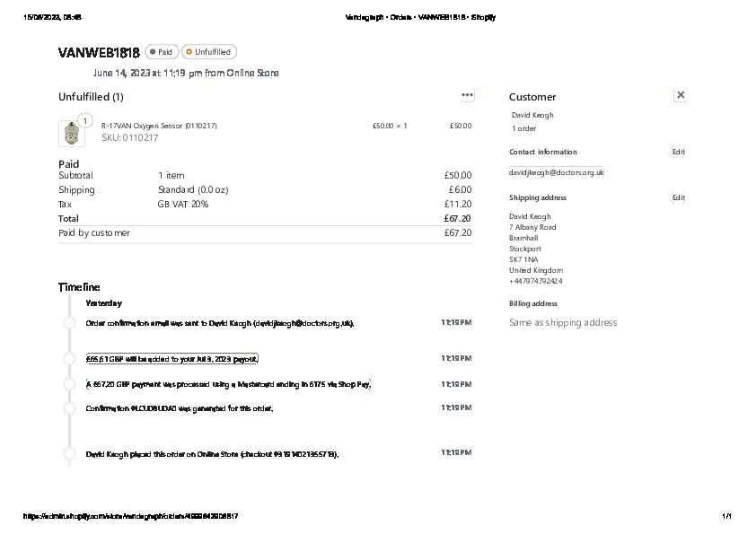Click timeline dot beside order confirmation email entry
Viewport: 756px width, 534px height.
(x=69, y=323)
